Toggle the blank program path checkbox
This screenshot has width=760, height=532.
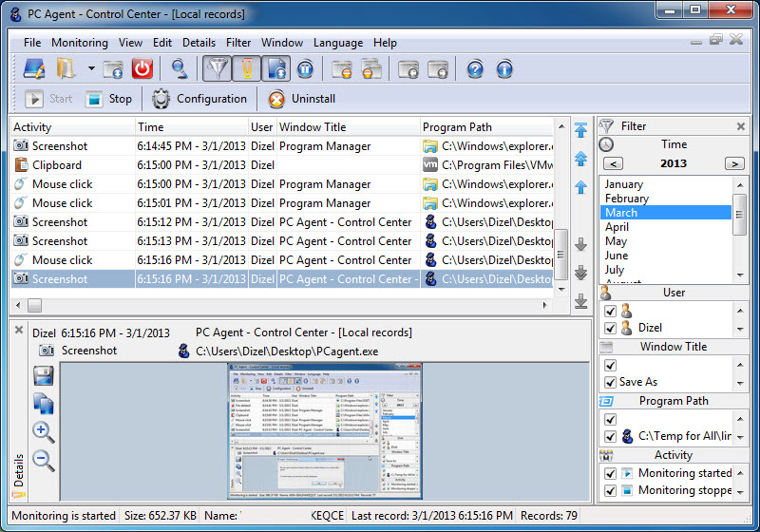click(610, 419)
